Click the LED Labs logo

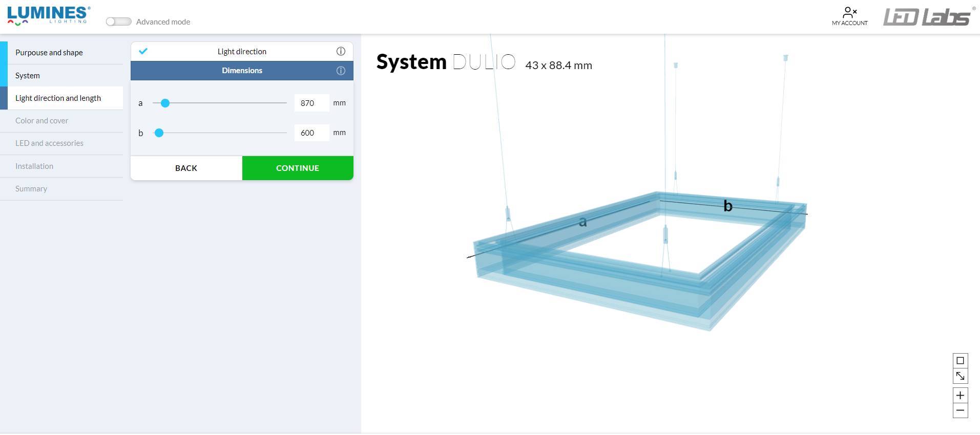928,16
